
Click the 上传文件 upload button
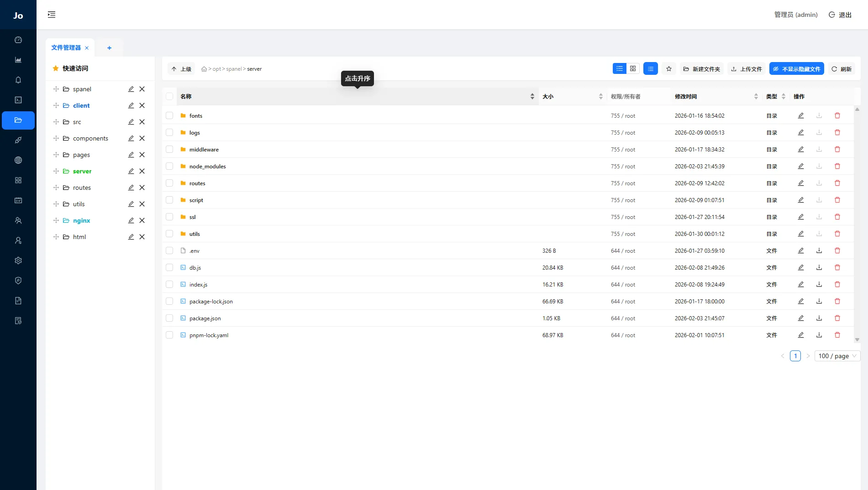[746, 69]
